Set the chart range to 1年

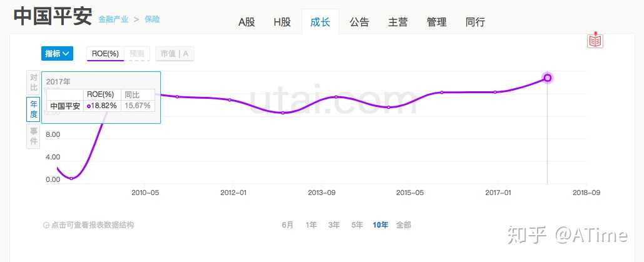(x=311, y=225)
